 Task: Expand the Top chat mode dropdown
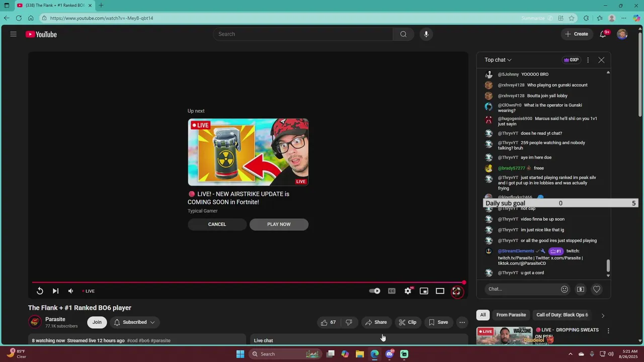(498, 60)
